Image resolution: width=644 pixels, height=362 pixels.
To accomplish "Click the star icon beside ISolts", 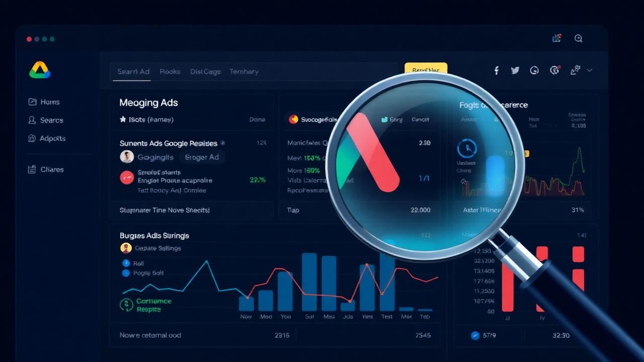I will coord(123,120).
